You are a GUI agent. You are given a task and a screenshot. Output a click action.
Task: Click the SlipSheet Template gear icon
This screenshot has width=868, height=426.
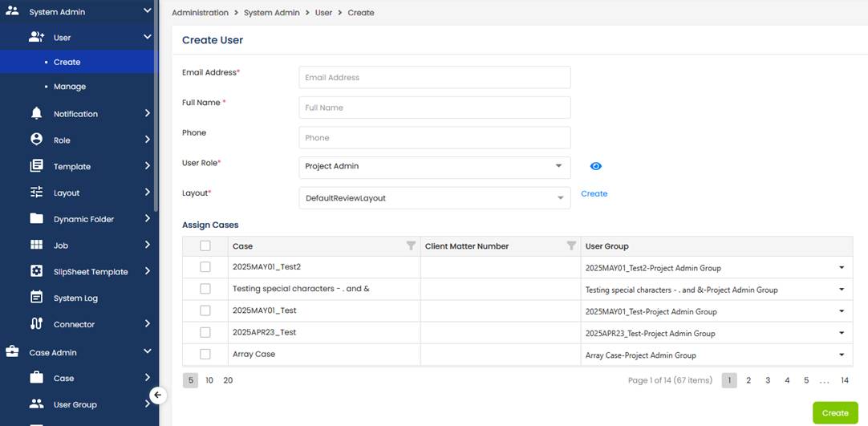pos(37,271)
